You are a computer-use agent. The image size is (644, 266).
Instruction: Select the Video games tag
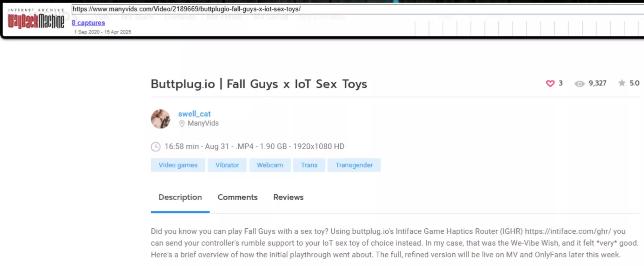(178, 165)
